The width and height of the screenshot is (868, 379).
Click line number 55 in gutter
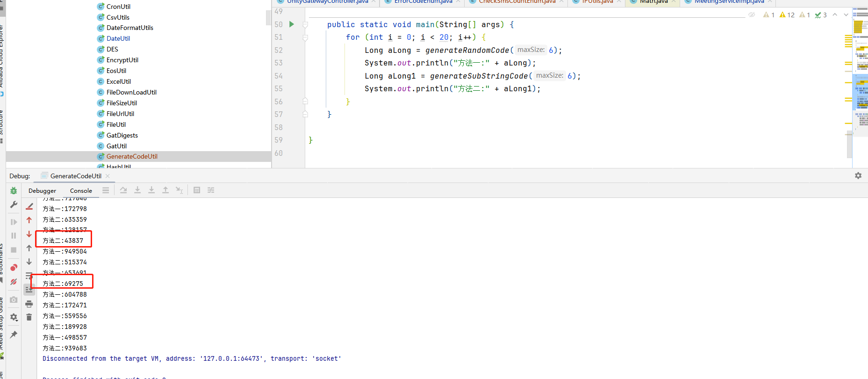279,88
